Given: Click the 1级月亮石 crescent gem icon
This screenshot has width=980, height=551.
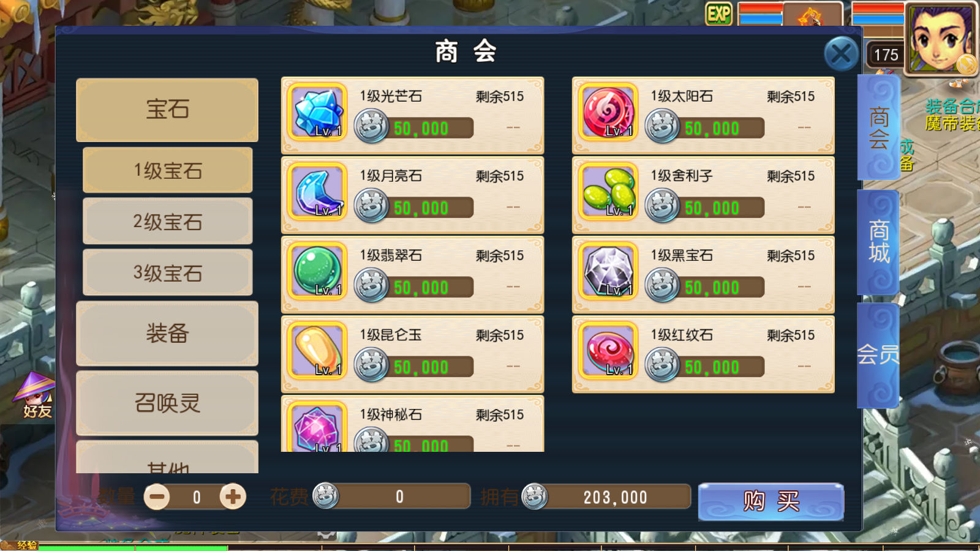Looking at the screenshot, I should [317, 192].
